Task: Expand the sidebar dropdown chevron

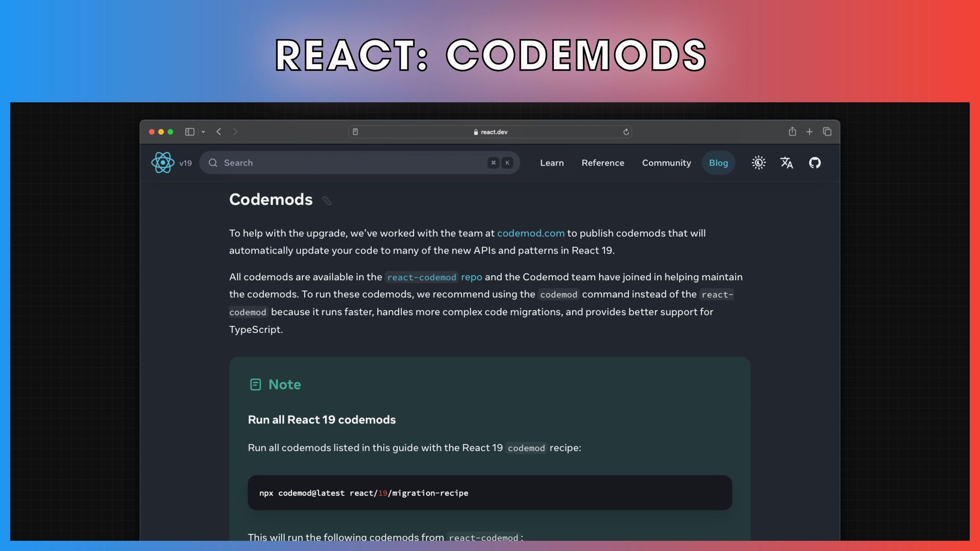Action: coord(203,132)
